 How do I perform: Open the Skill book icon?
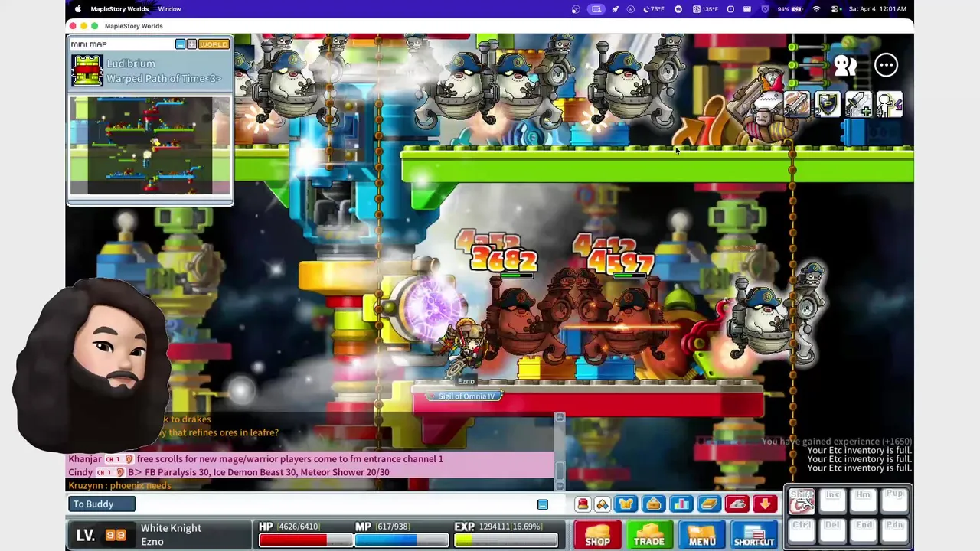[x=709, y=504]
